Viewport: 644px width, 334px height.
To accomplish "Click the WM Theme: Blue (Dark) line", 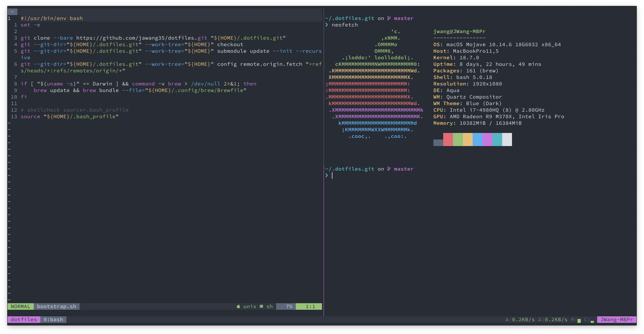I will click(x=468, y=103).
